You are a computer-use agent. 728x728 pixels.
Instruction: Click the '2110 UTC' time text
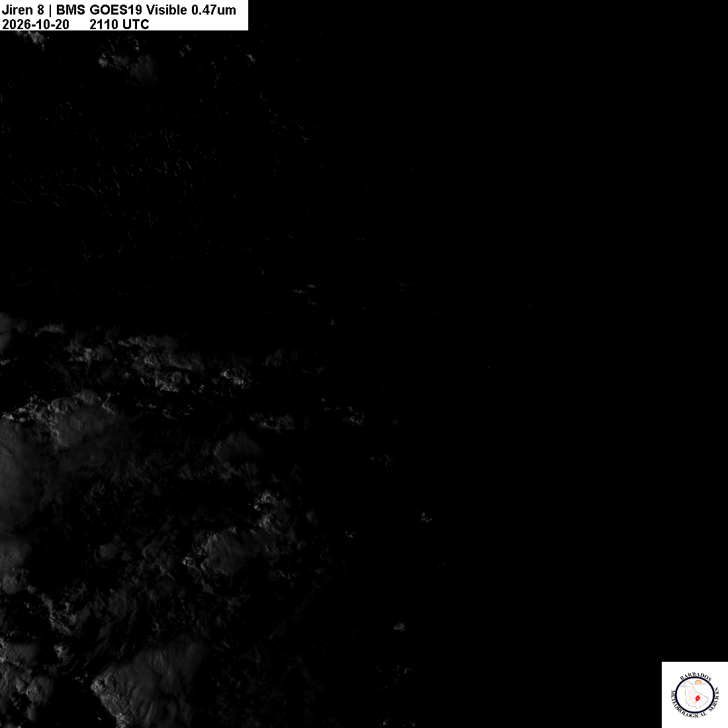tap(119, 24)
